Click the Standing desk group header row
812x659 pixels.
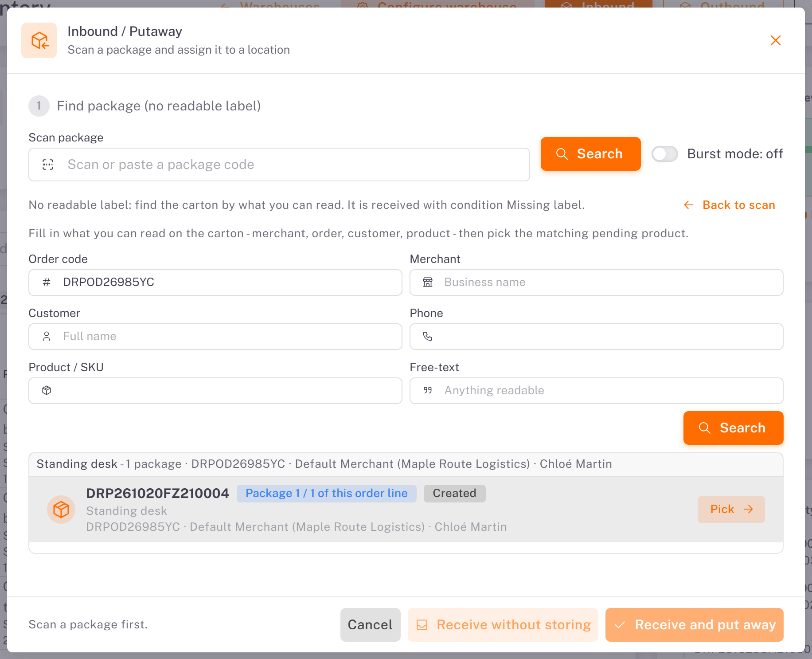[406, 464]
